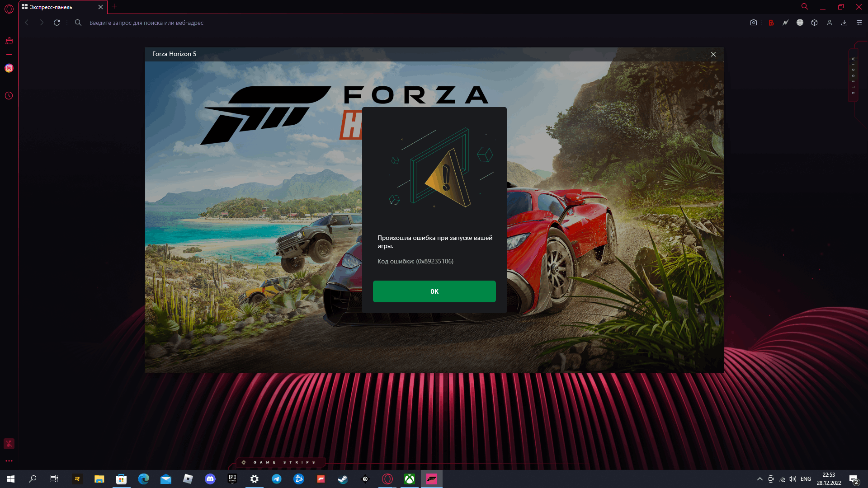Viewport: 868px width, 488px height.
Task: Open the Opera account profile icon
Action: click(x=829, y=23)
